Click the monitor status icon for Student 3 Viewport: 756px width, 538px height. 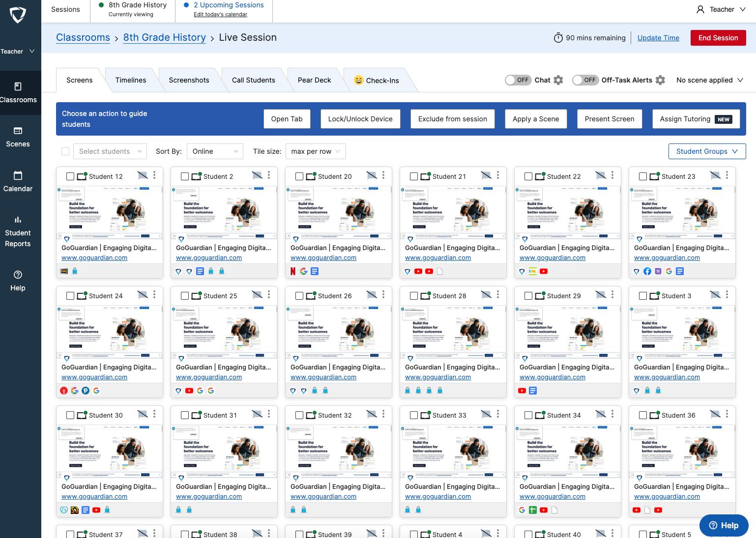(x=655, y=296)
